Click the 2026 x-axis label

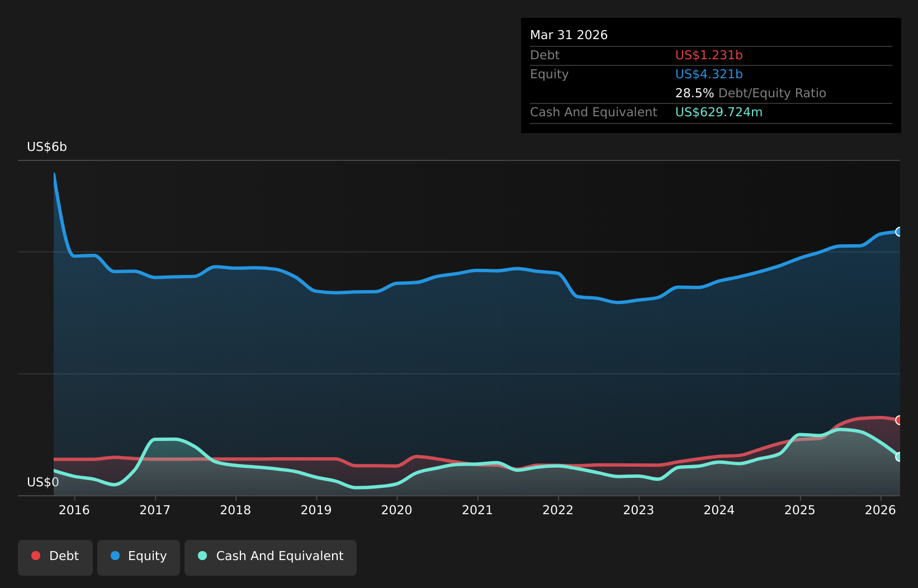(881, 510)
